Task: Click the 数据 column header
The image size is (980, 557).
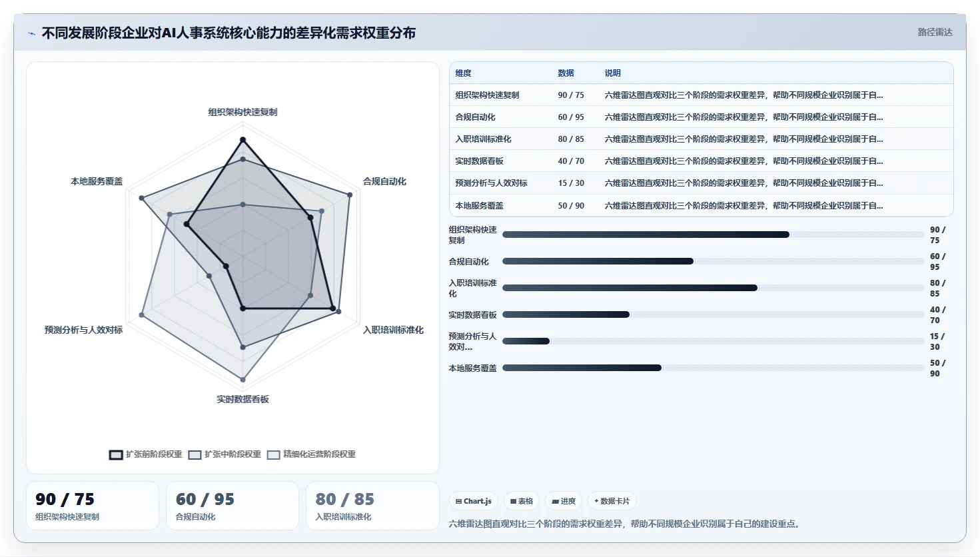Action: tap(566, 73)
